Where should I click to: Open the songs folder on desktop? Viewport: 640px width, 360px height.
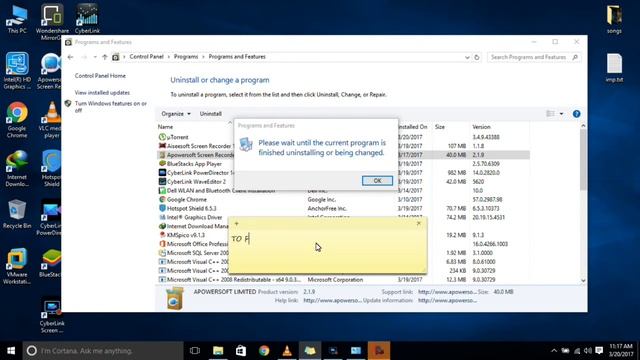(614, 20)
